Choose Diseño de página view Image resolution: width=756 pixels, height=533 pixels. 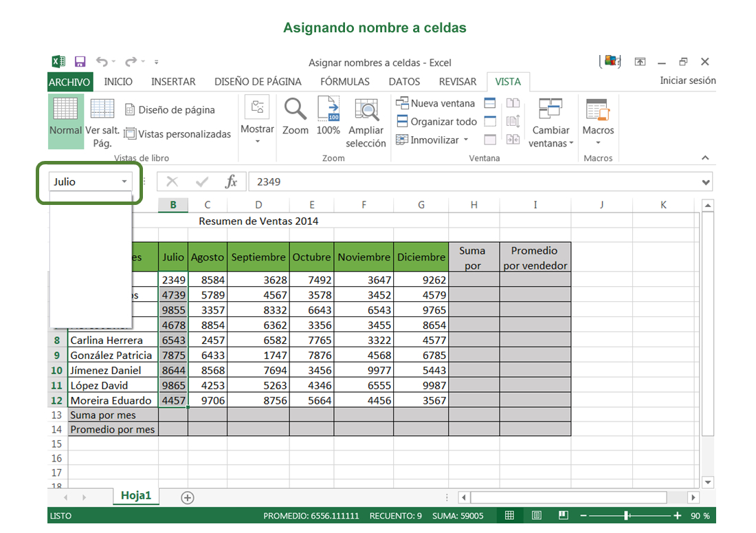pyautogui.click(x=170, y=110)
